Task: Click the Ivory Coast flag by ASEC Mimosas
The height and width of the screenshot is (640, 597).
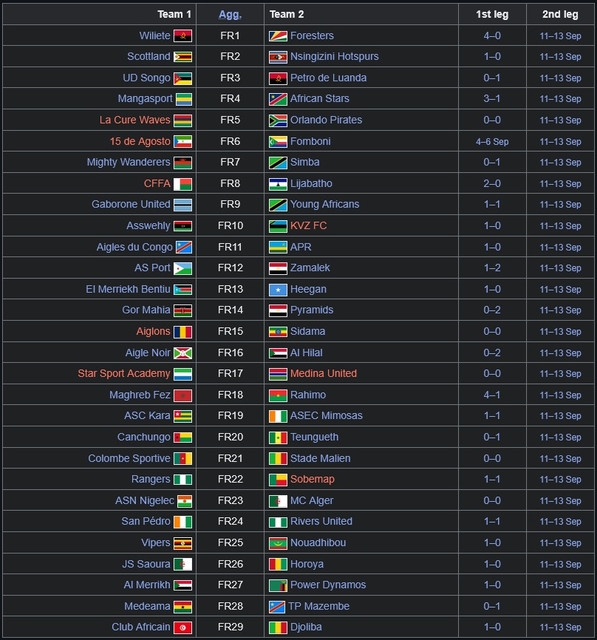Action: tap(278, 416)
